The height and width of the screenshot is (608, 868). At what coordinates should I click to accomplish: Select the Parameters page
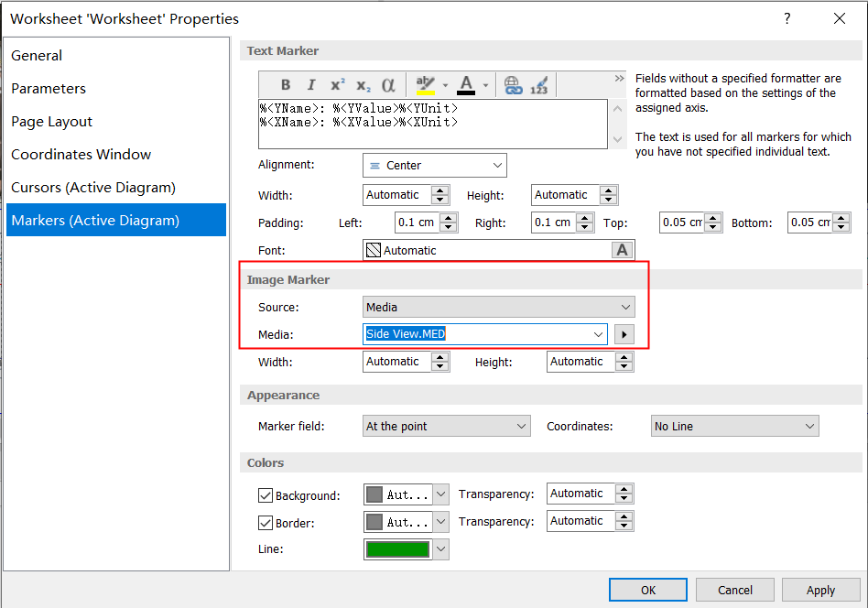[116, 89]
